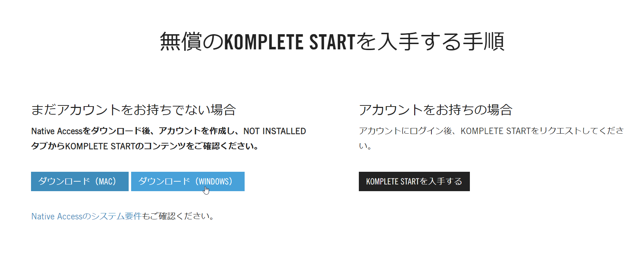Click the NOT INSTALLED text in the bold paragraph
The image size is (644, 255).
coord(275,131)
